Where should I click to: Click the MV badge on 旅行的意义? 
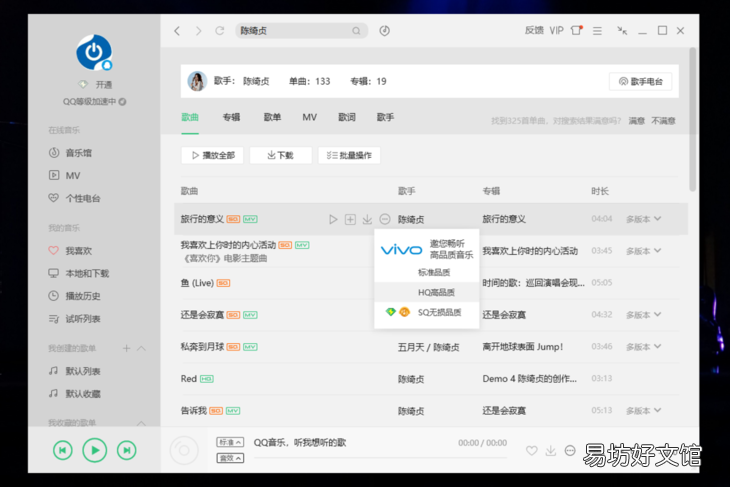(250, 219)
